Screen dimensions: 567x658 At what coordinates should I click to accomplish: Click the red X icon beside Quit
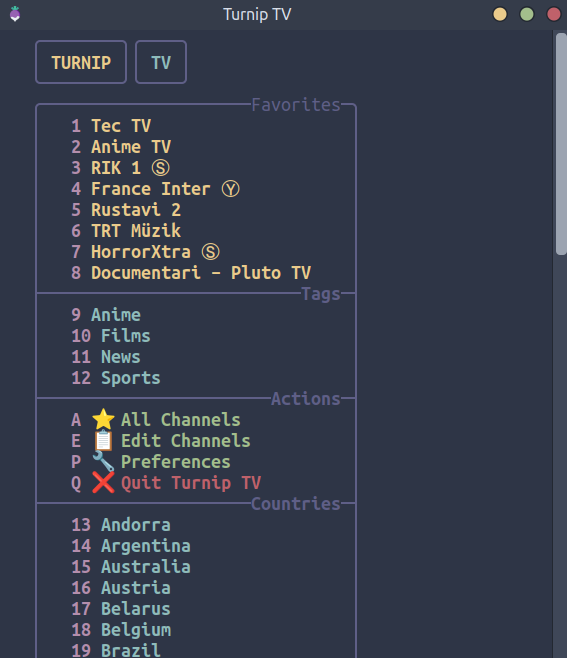tap(103, 483)
